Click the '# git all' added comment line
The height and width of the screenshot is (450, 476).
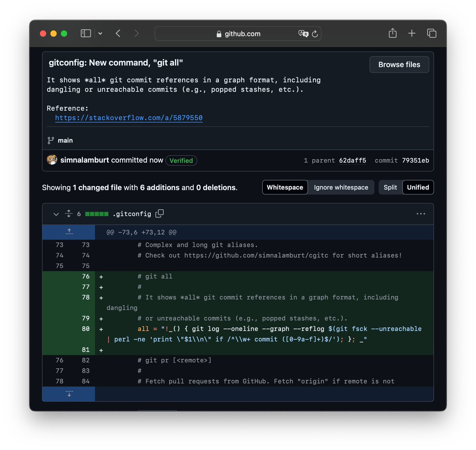pos(155,276)
